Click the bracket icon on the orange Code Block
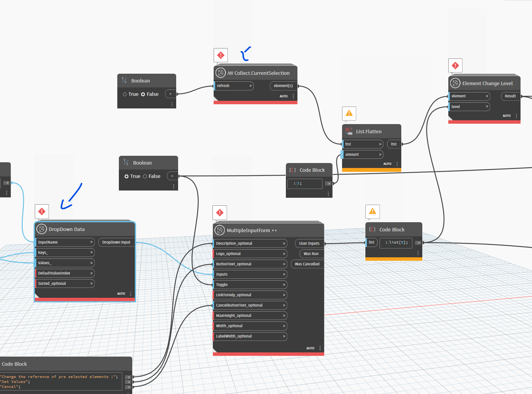Screen dimensions: 532x394 371,229
